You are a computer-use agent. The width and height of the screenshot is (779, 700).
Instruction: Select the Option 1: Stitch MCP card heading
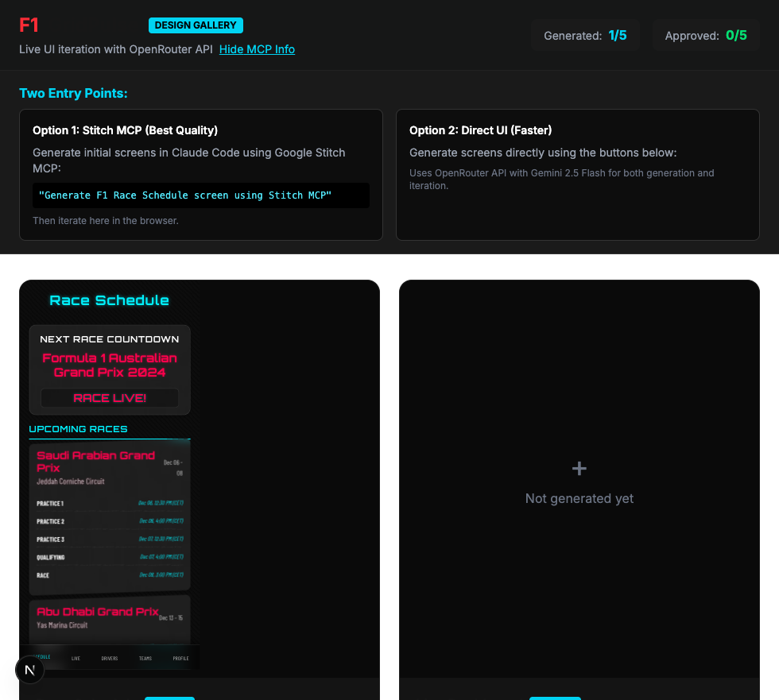click(125, 130)
